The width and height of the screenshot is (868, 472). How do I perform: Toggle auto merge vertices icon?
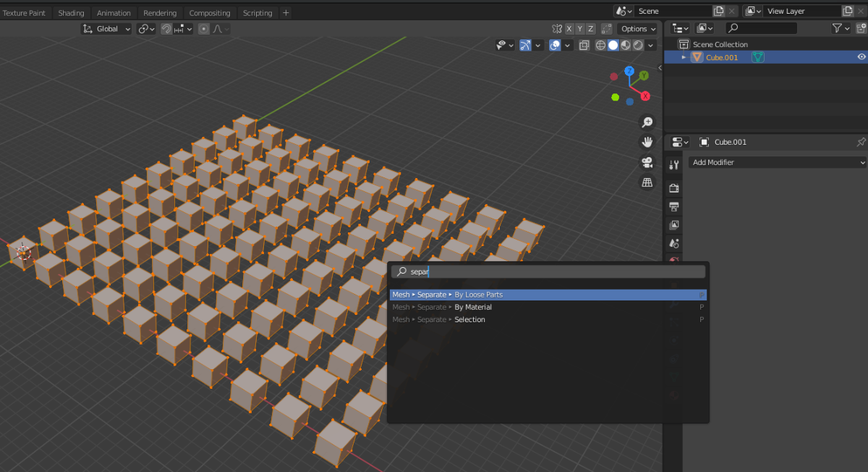[605, 29]
